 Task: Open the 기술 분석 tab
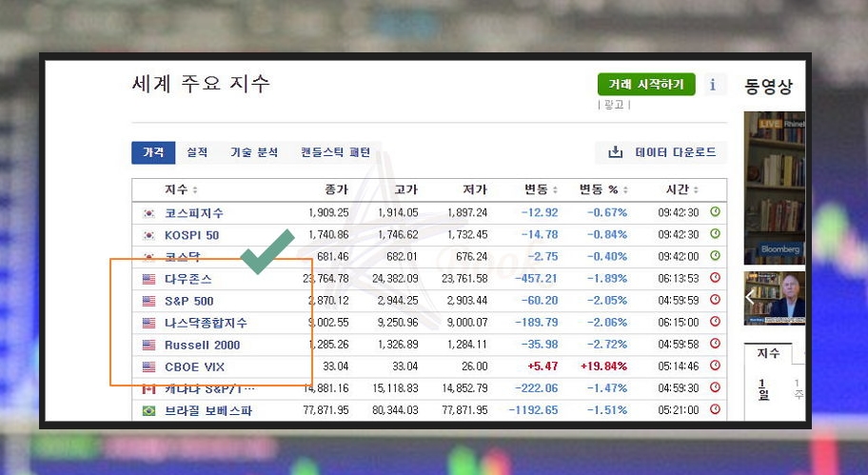(254, 152)
